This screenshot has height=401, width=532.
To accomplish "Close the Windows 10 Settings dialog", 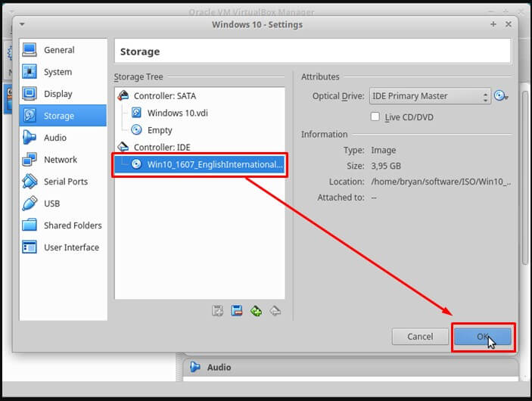I will click(x=509, y=24).
